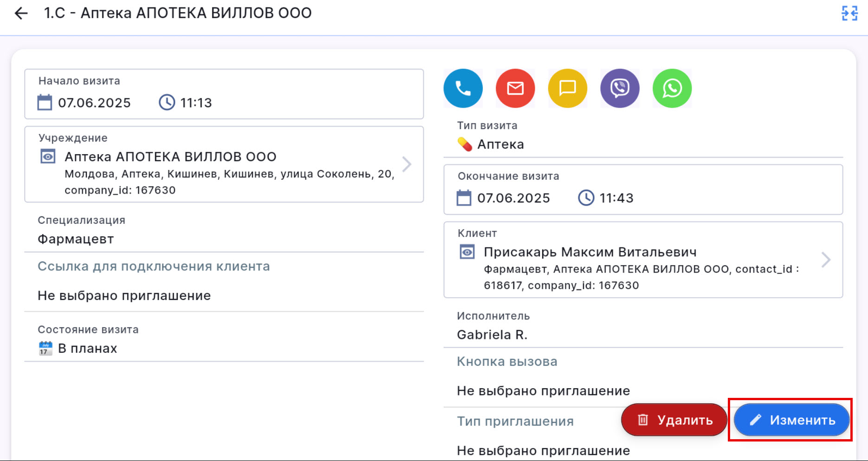The width and height of the screenshot is (868, 461).
Task: Start a phone call to the client
Action: (463, 88)
